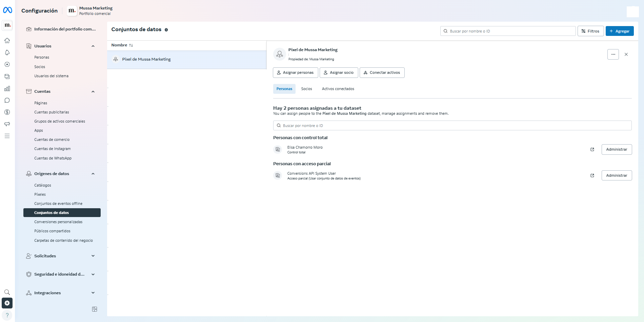The image size is (644, 322).
Task: Focus the top Buscar por nombre o ID field
Action: coord(508,31)
